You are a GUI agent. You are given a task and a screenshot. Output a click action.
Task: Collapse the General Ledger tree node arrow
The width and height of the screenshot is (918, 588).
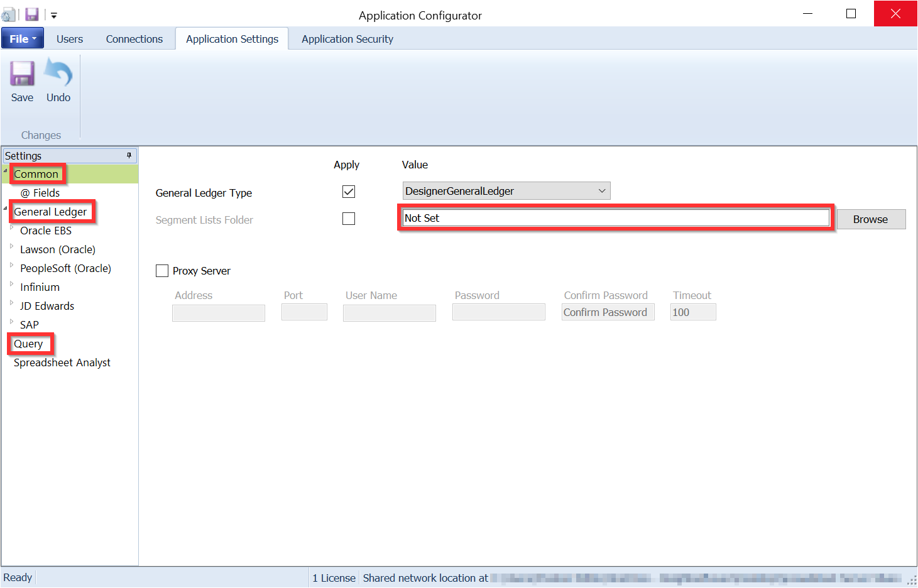point(6,209)
